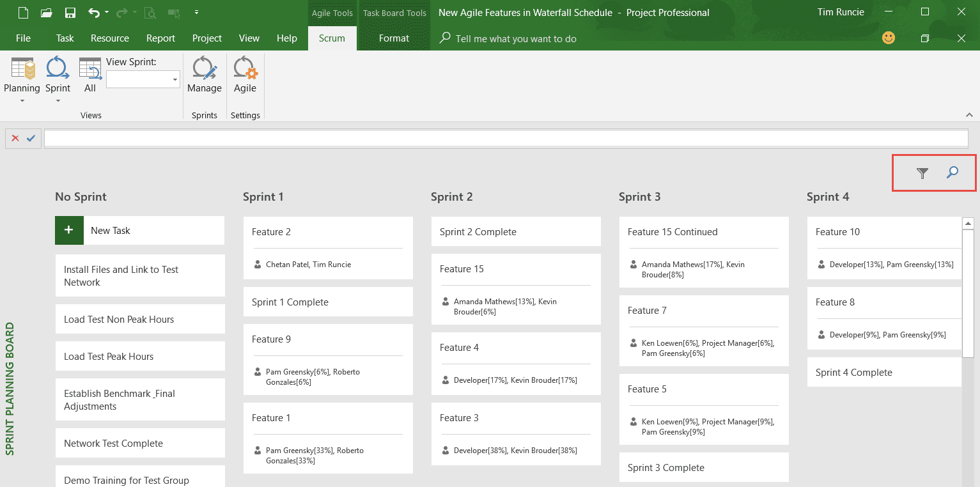Customize the Quick Access Toolbar arrow

(x=196, y=12)
